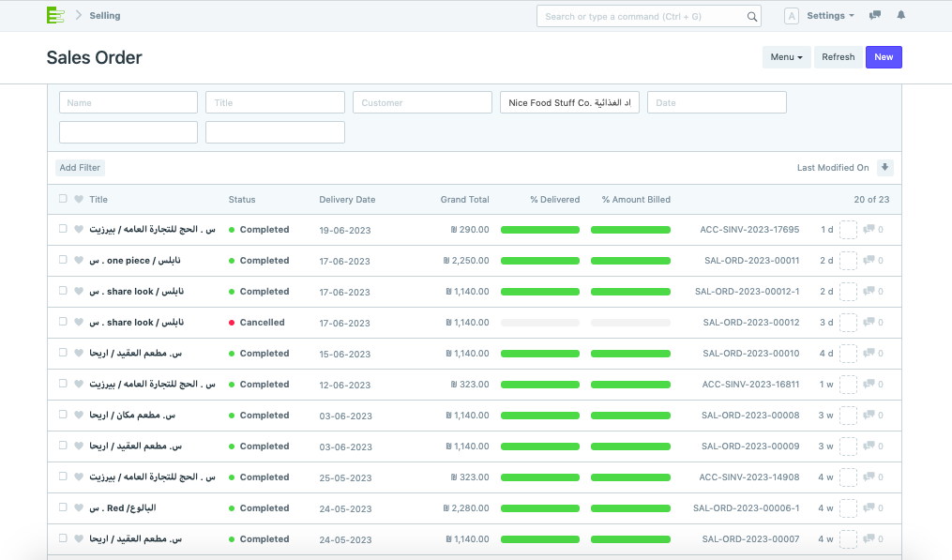Tick the select-all checkbox in header
Screen dimensions: 952x560
pyautogui.click(x=63, y=199)
